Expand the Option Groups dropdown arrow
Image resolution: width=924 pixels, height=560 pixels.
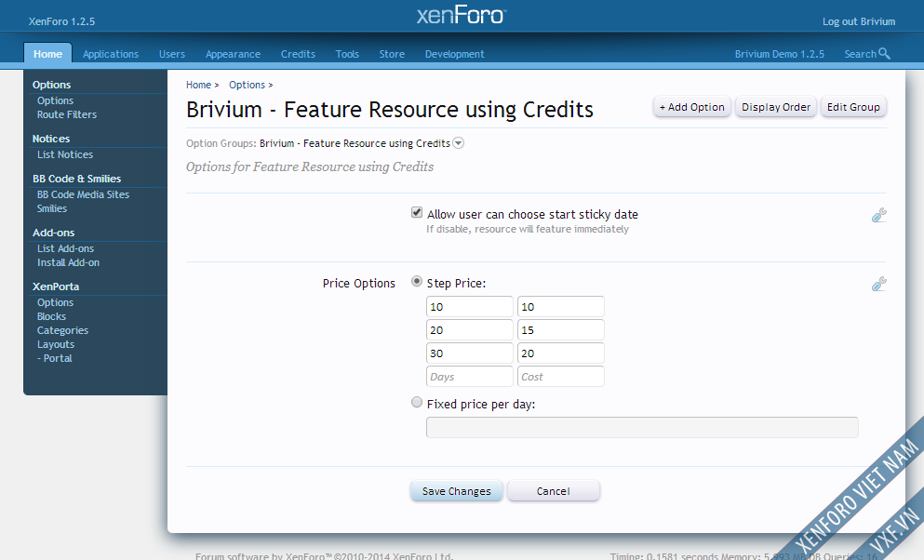coord(458,143)
